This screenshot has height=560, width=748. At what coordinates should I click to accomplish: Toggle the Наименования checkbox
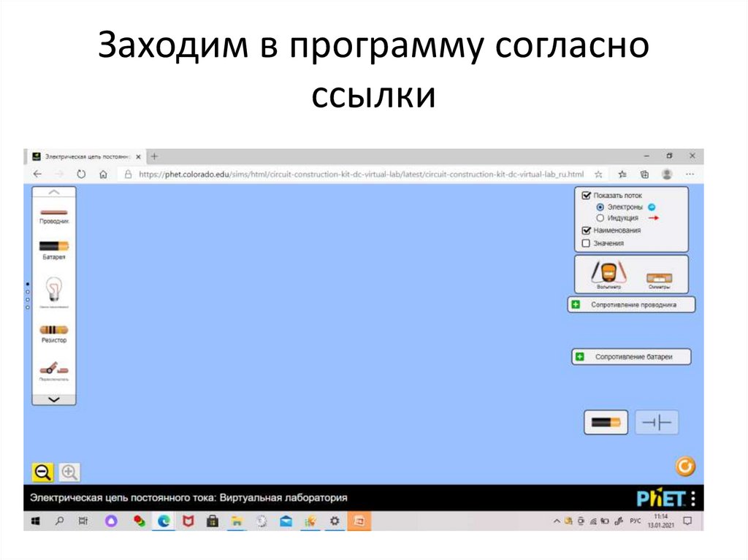click(x=587, y=231)
